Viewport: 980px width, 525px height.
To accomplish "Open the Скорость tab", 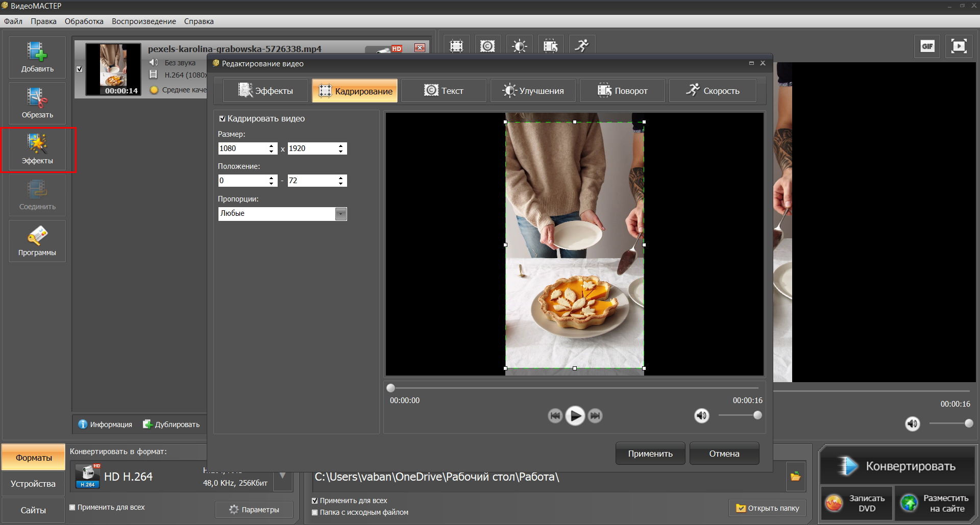I will (713, 91).
